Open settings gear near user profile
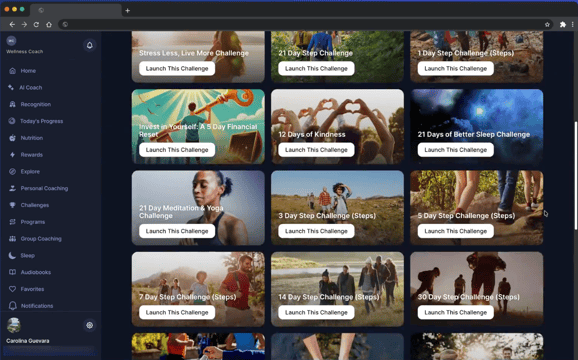This screenshot has height=360, width=578. pos(90,325)
